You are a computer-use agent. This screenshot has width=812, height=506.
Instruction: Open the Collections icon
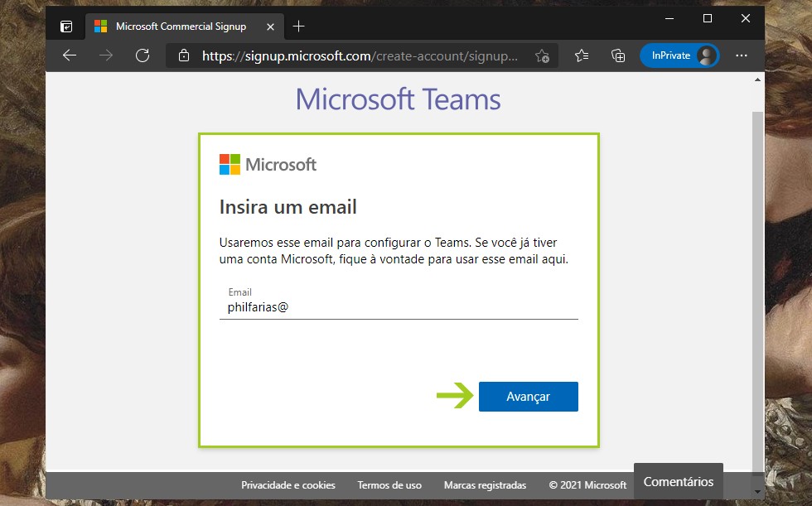(618, 55)
